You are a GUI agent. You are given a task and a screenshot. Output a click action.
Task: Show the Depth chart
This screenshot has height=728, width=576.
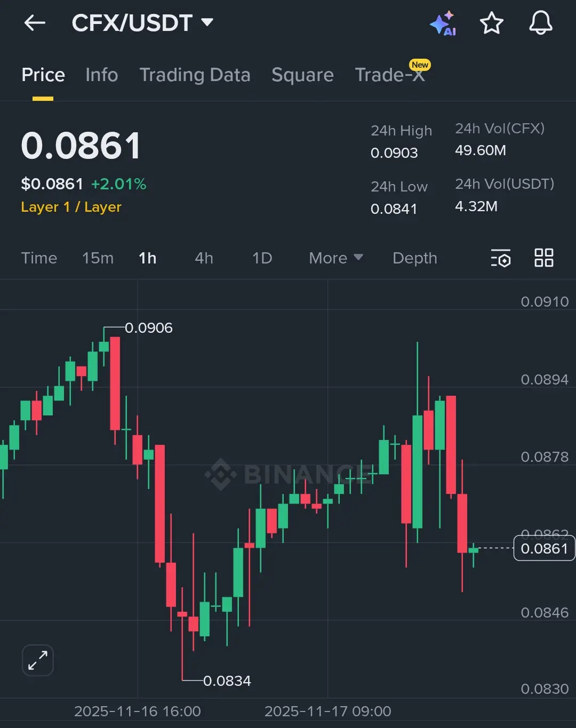pyautogui.click(x=415, y=258)
